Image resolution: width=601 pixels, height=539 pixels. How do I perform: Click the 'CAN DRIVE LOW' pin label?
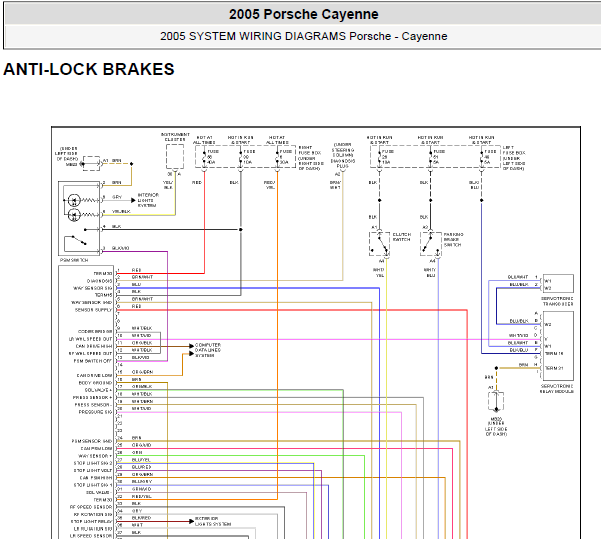tap(94, 376)
